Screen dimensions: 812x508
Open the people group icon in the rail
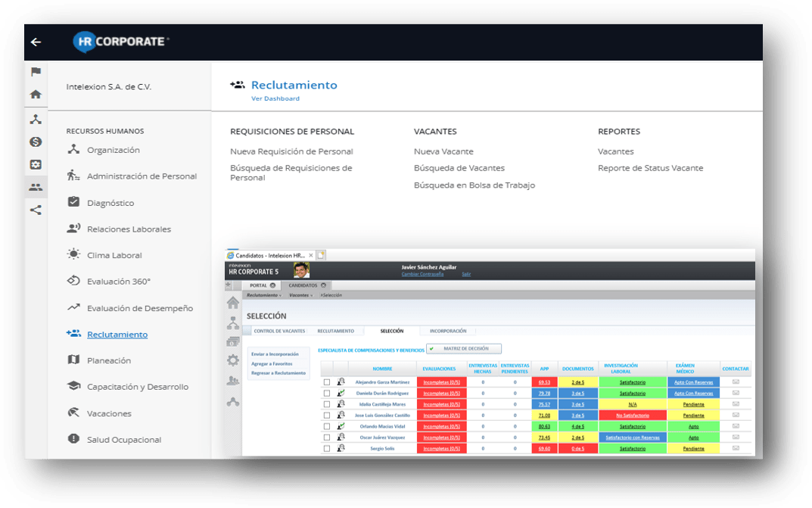(36, 187)
